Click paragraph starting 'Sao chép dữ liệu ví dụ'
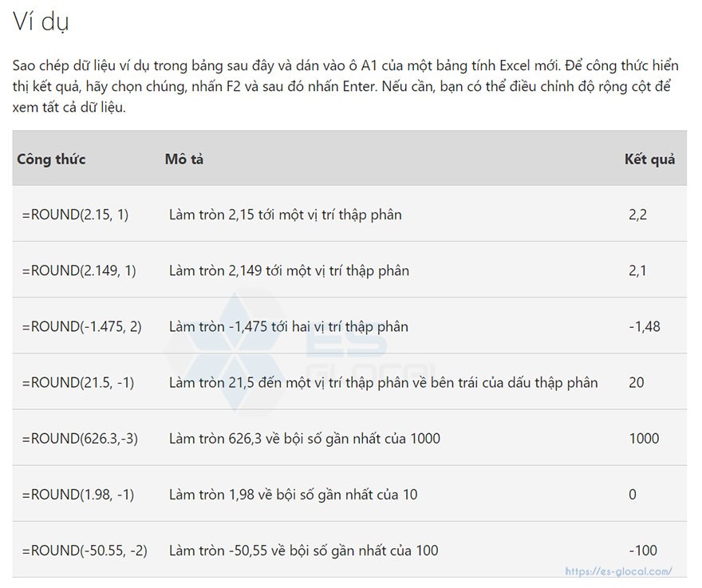This screenshot has width=702, height=588. click(x=345, y=86)
